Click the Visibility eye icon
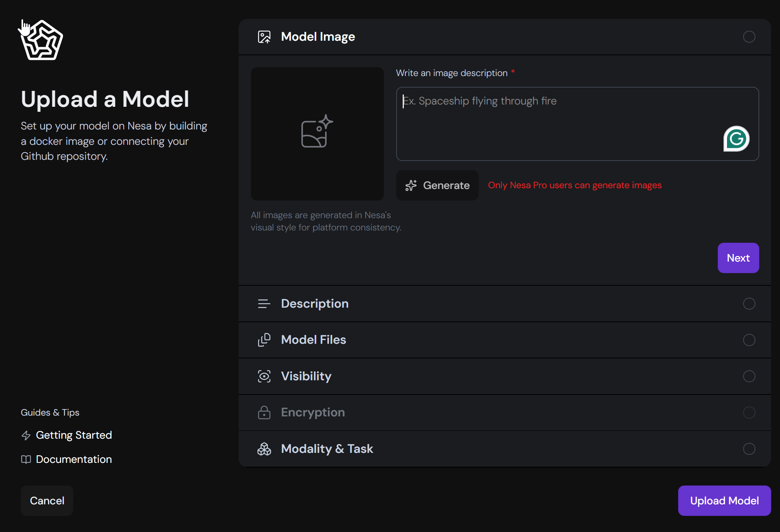780x532 pixels. point(264,376)
